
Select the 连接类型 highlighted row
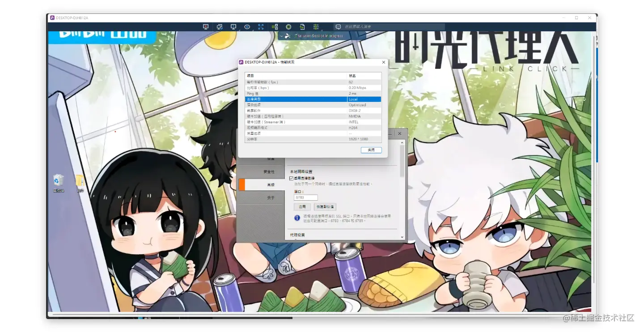pyautogui.click(x=313, y=99)
